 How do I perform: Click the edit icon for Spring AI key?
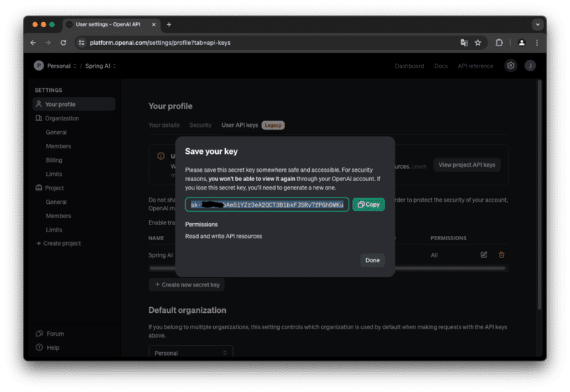tap(484, 255)
